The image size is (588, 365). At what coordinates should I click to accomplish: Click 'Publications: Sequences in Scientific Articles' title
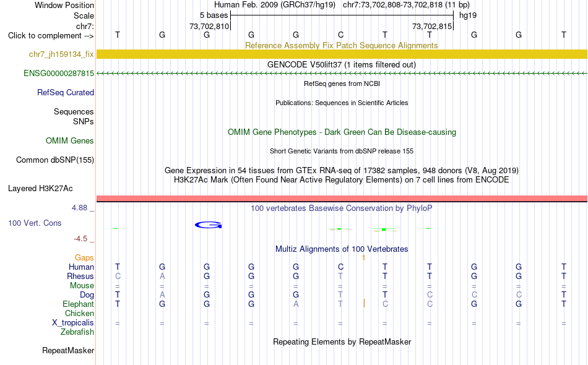point(342,103)
